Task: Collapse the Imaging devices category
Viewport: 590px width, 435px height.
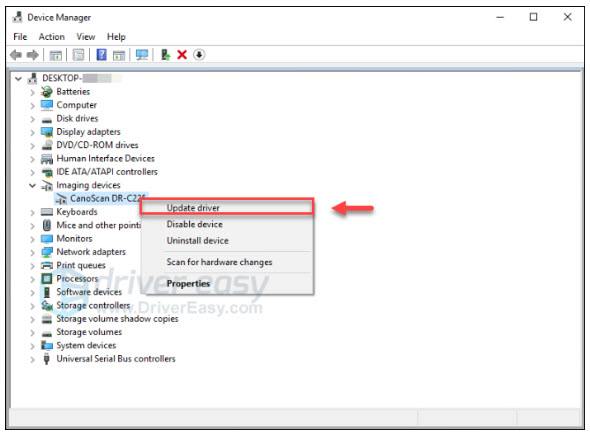Action: tap(33, 185)
